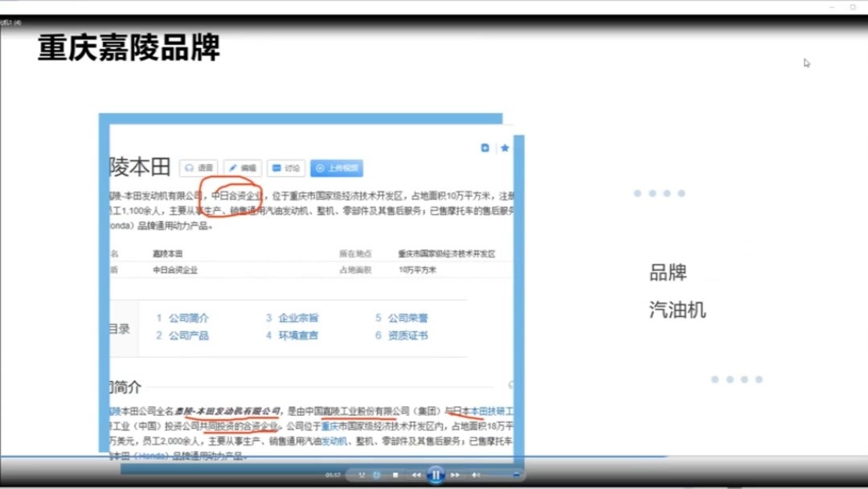Select the 编辑 pencil edit icon

(241, 168)
